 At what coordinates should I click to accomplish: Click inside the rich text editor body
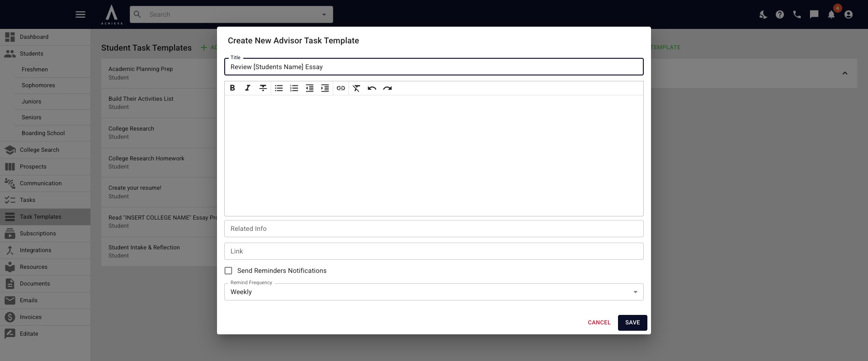click(434, 155)
